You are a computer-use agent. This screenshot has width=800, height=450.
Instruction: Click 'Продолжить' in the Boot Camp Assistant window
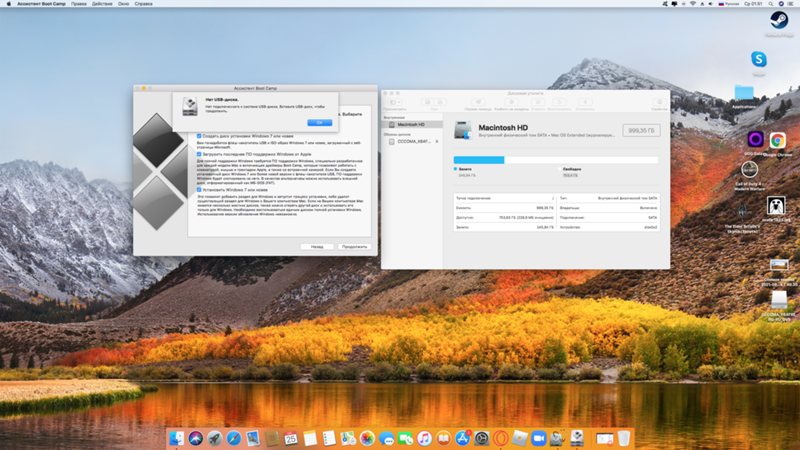tap(354, 246)
